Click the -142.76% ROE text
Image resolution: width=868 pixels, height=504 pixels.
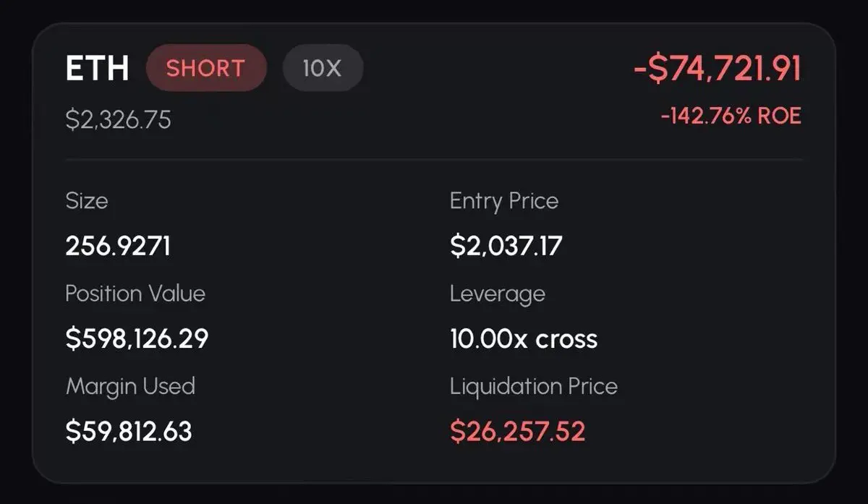click(x=731, y=116)
